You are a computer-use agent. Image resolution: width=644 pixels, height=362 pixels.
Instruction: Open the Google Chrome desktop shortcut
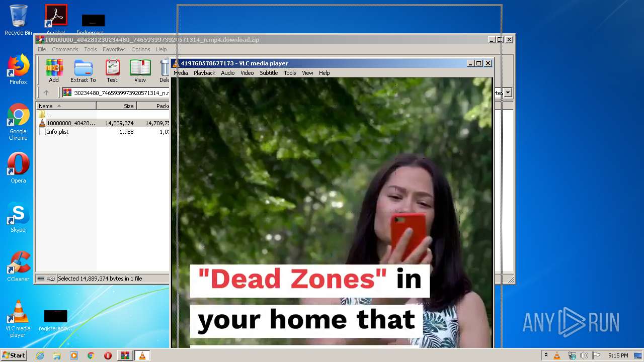(18, 122)
